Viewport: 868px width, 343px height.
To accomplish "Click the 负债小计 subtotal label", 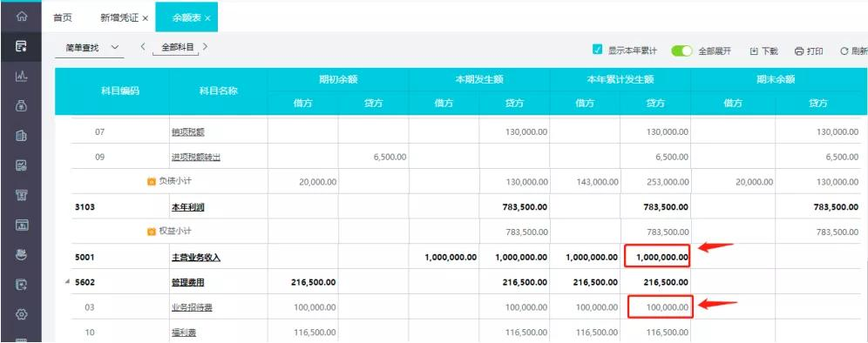I will [x=175, y=181].
